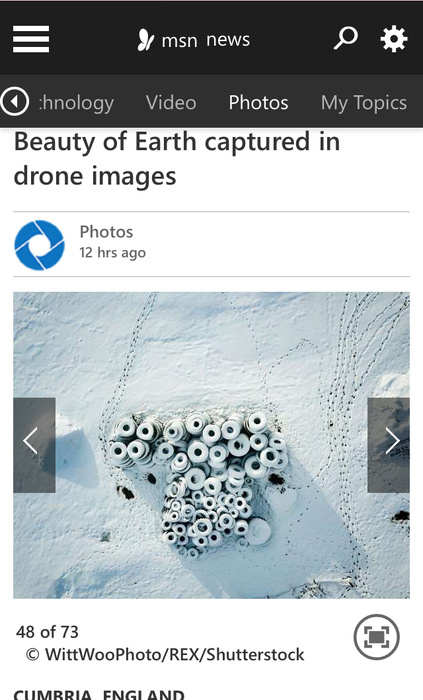Advance to next photo with right chevron
The image size is (423, 700).
click(x=388, y=445)
